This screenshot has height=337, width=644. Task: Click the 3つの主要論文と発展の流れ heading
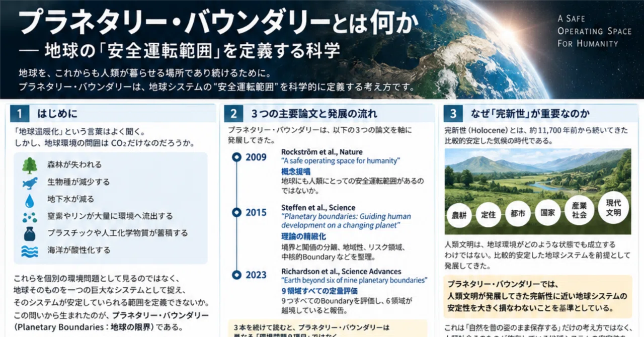(314, 114)
